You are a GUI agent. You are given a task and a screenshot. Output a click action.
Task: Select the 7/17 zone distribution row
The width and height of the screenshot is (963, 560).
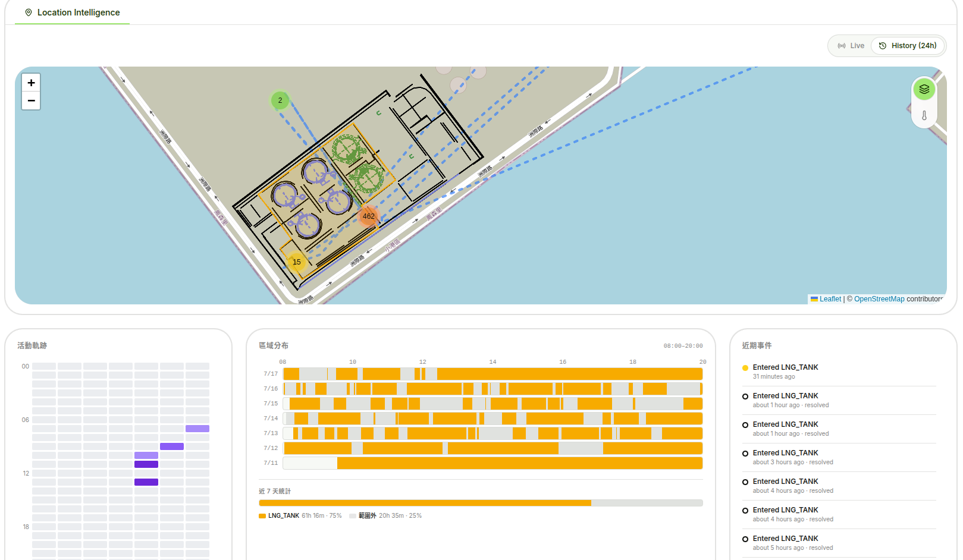(483, 374)
